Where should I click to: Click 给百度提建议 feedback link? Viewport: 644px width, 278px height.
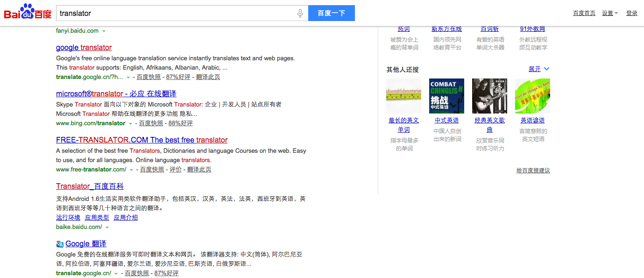[x=533, y=171]
